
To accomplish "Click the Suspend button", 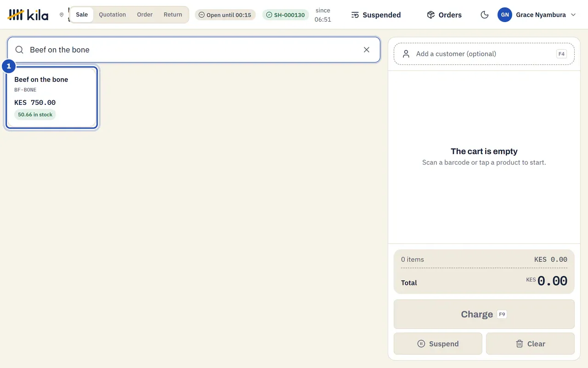I will coord(438,344).
